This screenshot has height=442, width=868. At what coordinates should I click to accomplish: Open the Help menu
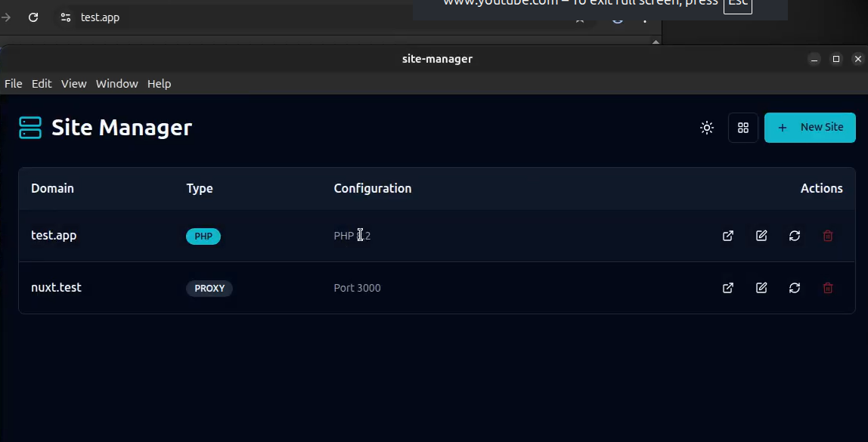point(159,84)
